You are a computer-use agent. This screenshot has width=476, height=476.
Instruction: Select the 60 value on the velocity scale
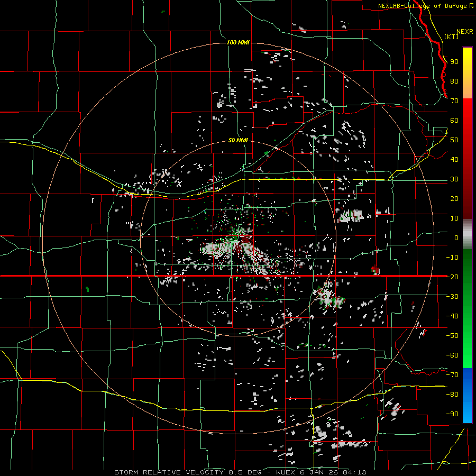tap(454, 120)
